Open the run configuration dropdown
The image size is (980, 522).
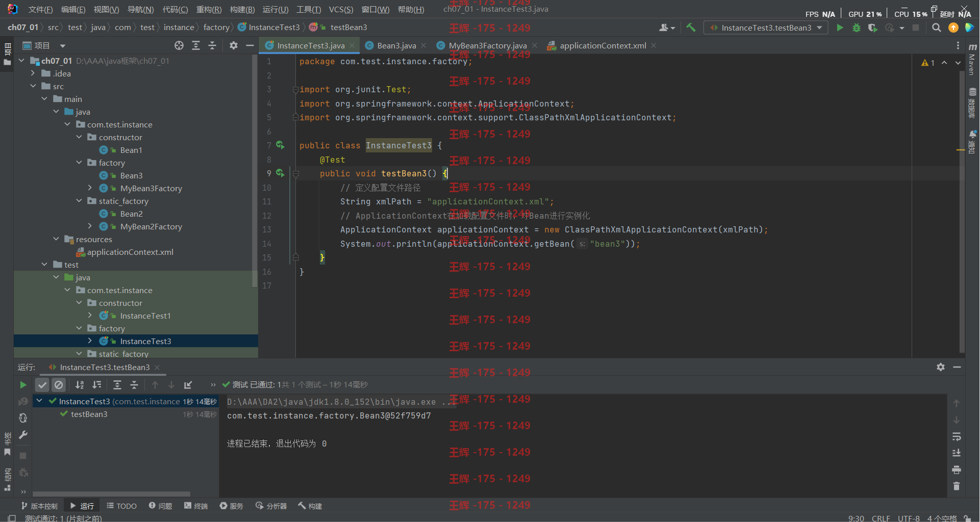pyautogui.click(x=765, y=28)
